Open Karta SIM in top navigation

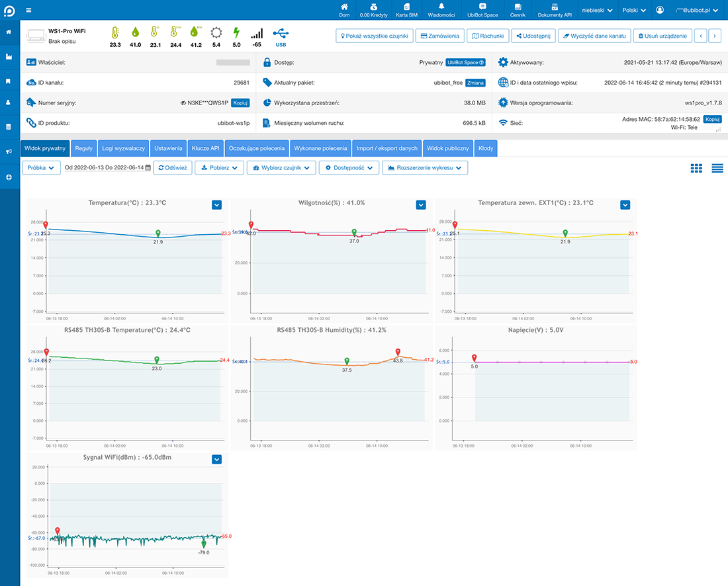(406, 10)
